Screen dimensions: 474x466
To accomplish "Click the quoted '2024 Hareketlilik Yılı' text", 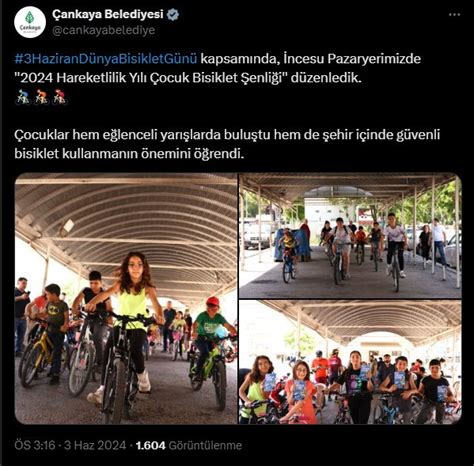I will [151, 78].
